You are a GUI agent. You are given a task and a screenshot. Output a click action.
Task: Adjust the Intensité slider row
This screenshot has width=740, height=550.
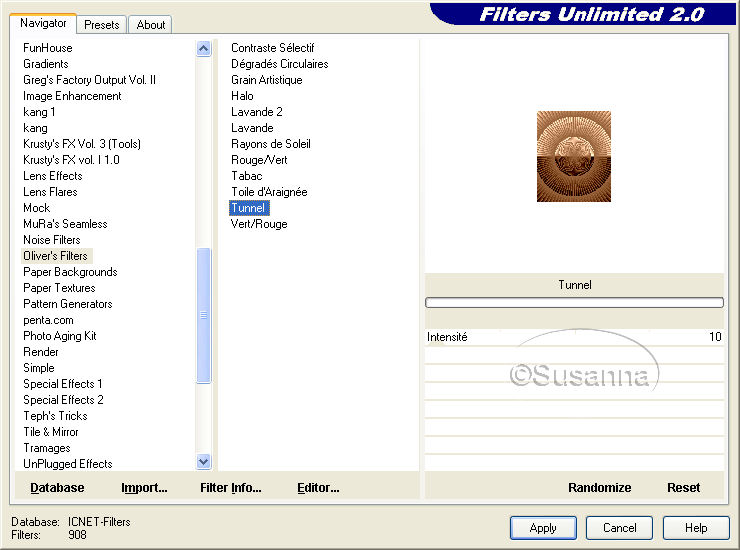point(574,337)
